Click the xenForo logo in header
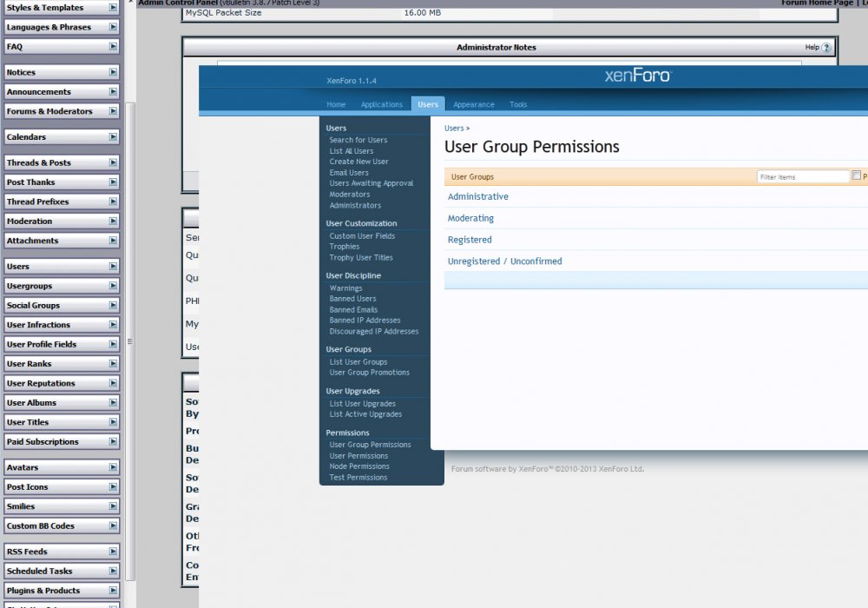Viewport: 868px width, 608px height. (637, 76)
